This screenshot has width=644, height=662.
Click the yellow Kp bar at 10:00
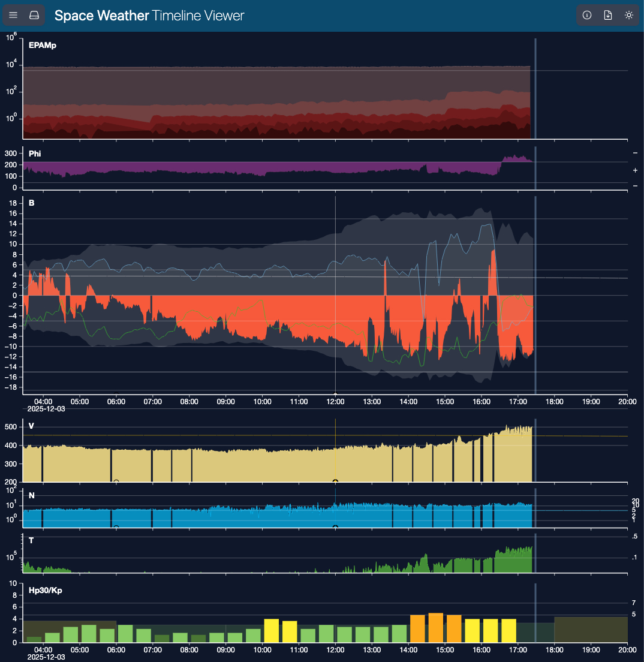272,631
